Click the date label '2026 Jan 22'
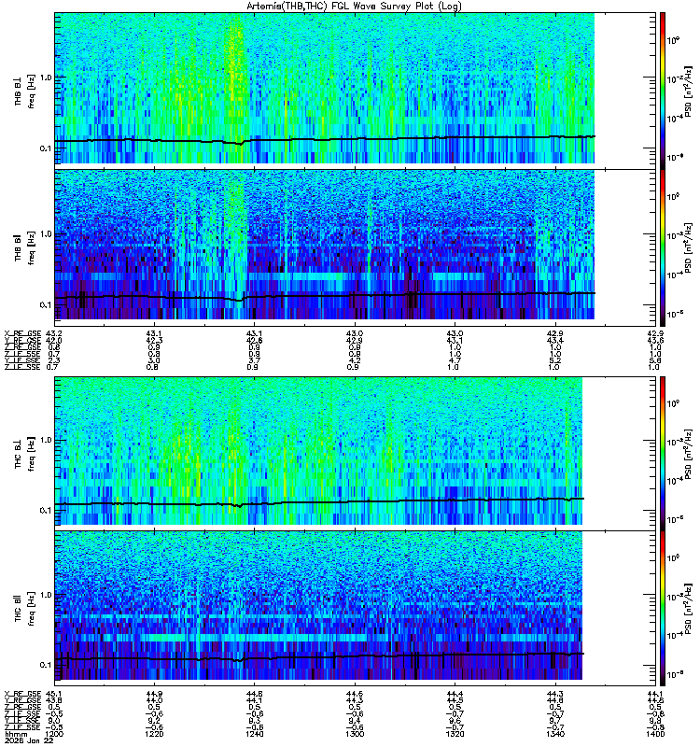This screenshot has width=700, height=747. (x=29, y=741)
